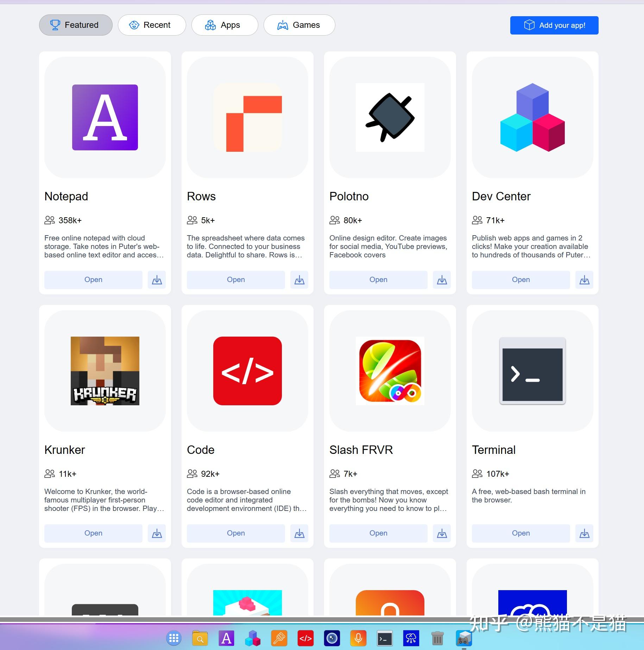Launch the camera app from the taskbar

click(x=332, y=638)
